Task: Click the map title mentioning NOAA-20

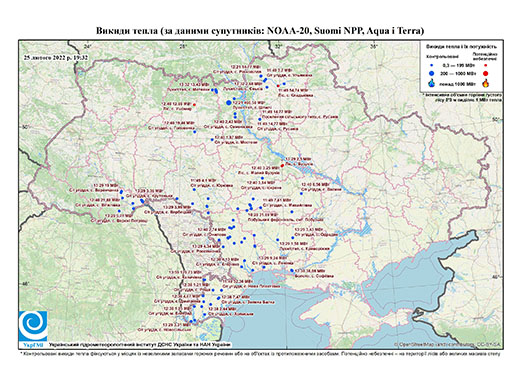Action: [260, 31]
